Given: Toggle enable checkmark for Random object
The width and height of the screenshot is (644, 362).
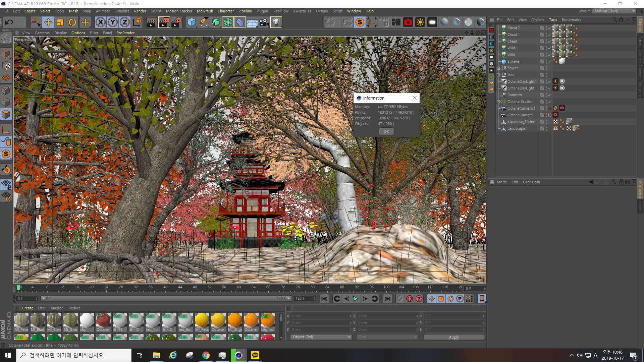Looking at the screenshot, I should pyautogui.click(x=549, y=95).
